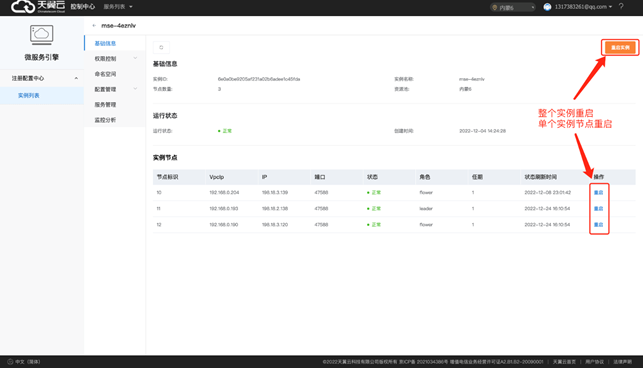Click timestamp 2022-12-08 23:01:42
The width and height of the screenshot is (643, 368).
click(547, 192)
